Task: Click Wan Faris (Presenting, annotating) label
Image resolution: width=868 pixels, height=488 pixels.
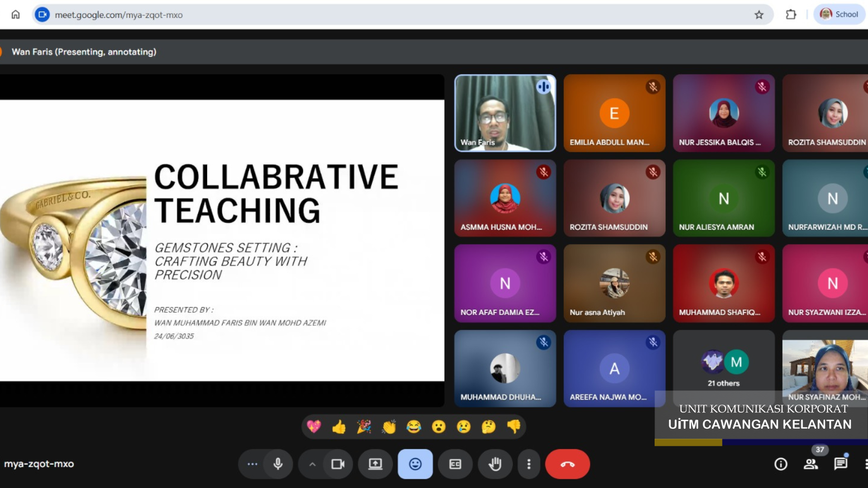Action: click(84, 52)
